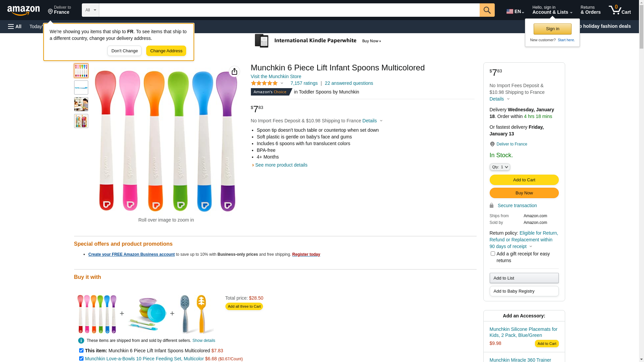This screenshot has width=644, height=362.
Task: Check the gift receipt checkbox
Action: tap(493, 254)
